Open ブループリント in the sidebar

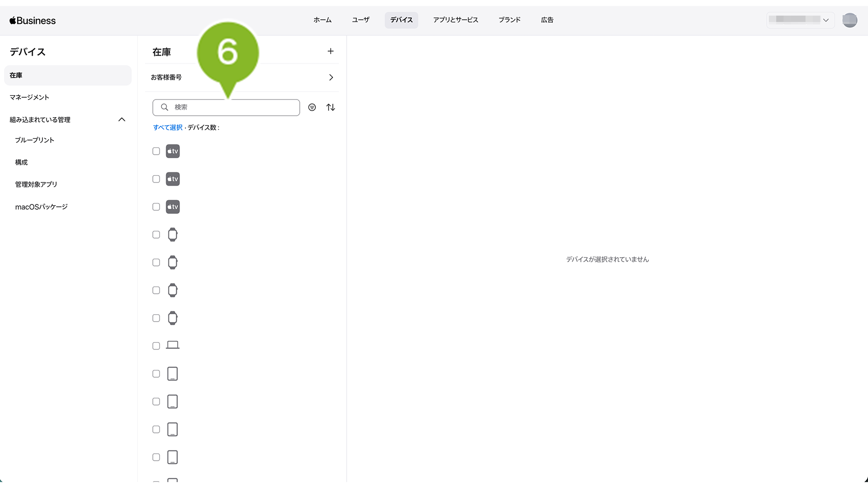(35, 140)
